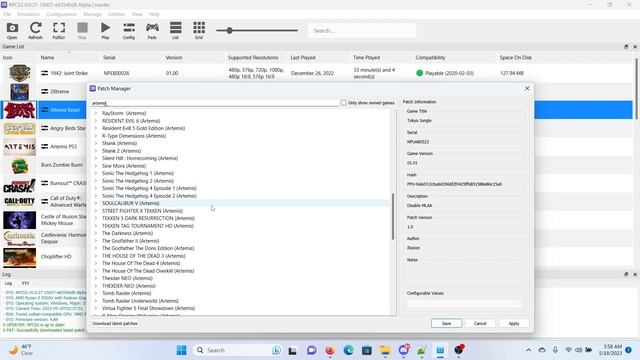Switch to Grid view icon
Screen dimensions: 640x360
199,31
